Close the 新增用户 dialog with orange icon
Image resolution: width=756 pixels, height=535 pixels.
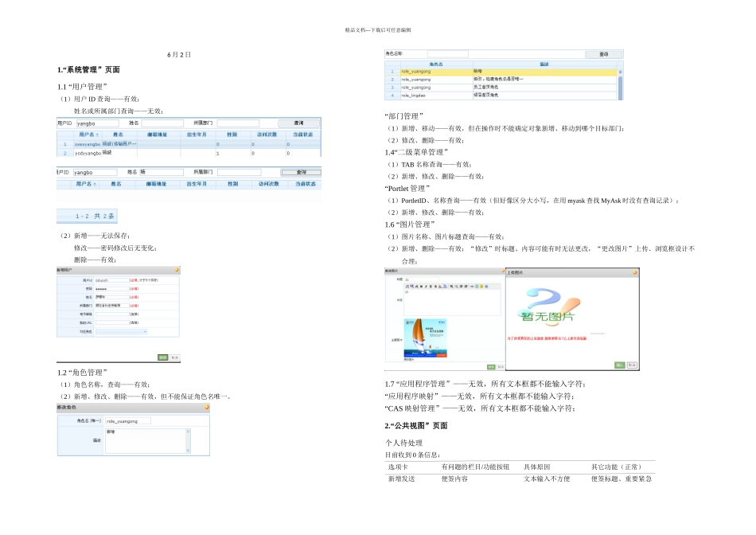[177, 270]
